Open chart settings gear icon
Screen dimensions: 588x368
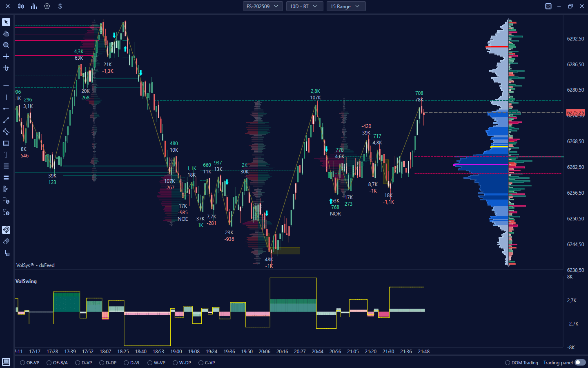pos(47,6)
